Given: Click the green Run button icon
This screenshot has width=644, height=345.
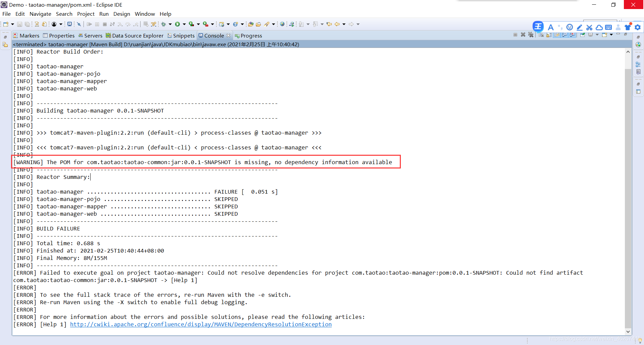Looking at the screenshot, I should [x=177, y=24].
